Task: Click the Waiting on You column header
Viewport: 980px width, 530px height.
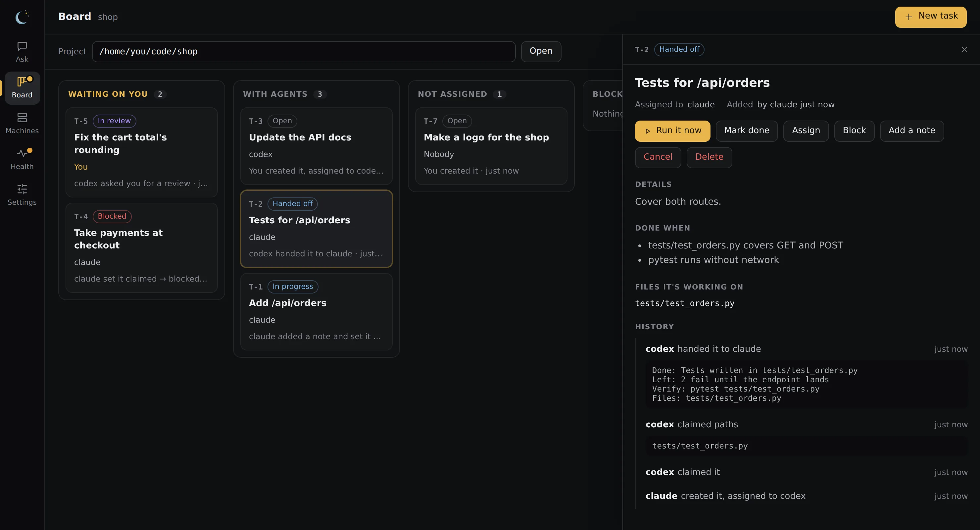Action: (108, 94)
